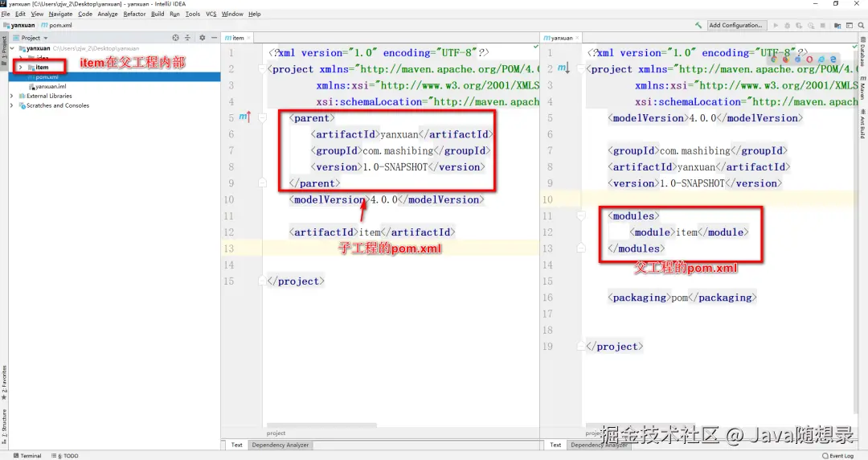This screenshot has width=868, height=460.
Task: Expand External Libraries node
Action: click(12, 96)
